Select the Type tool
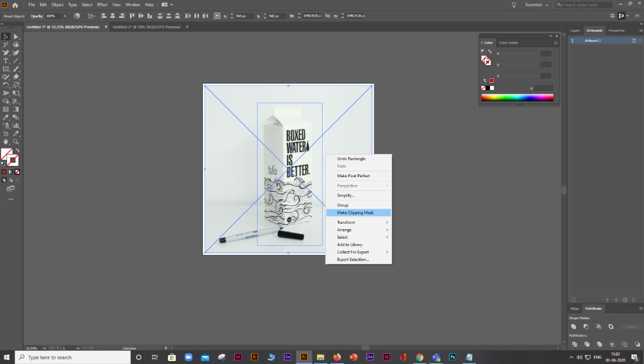This screenshot has height=364, width=644. (x=6, y=61)
